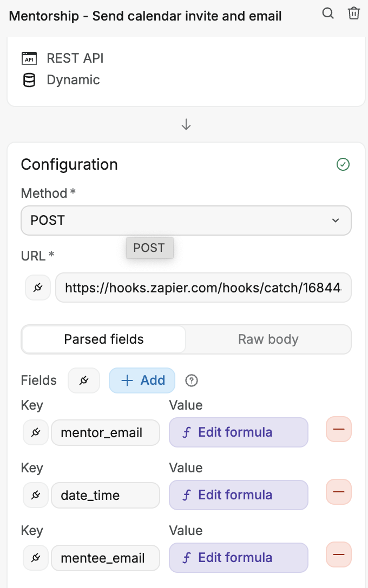Click plug icon beside date_time key
Viewport: 368px width, 588px height.
point(36,495)
